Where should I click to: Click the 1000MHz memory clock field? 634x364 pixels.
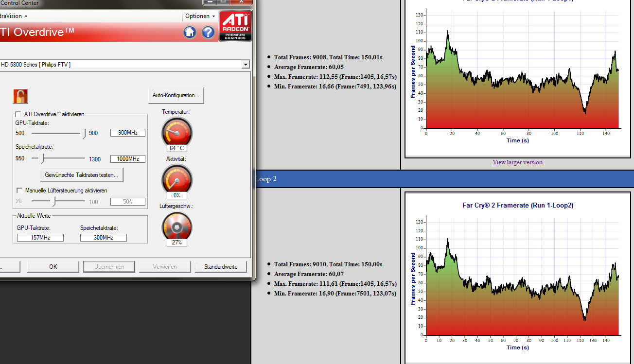point(128,158)
